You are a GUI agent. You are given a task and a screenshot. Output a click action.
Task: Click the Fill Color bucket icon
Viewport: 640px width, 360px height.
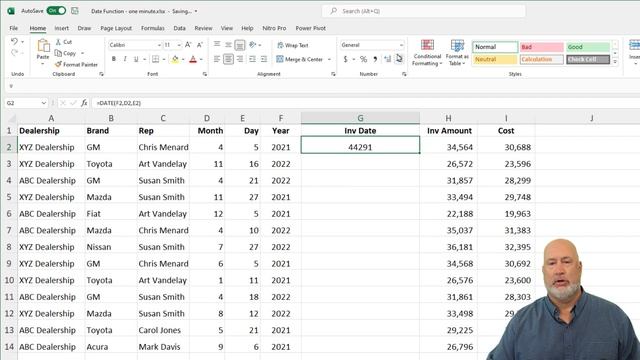click(x=175, y=59)
